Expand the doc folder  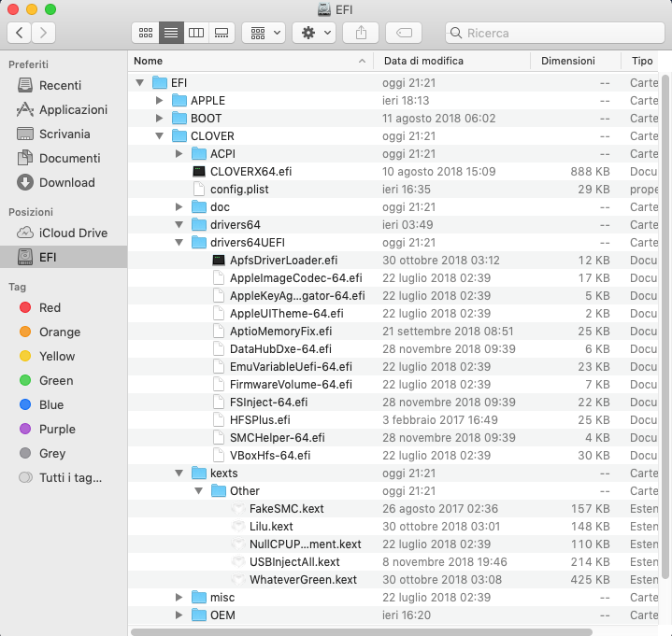click(x=179, y=206)
